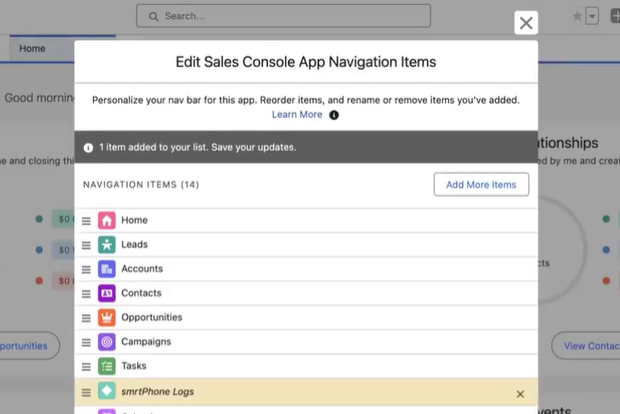Click the Leads star icon
Viewport: 620px width, 414px height.
107,244
